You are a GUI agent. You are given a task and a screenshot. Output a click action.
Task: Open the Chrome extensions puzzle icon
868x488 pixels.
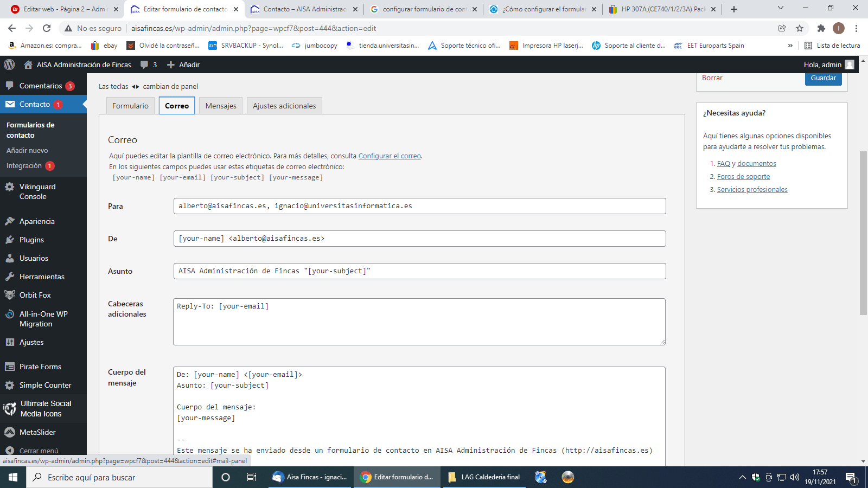coord(821,28)
